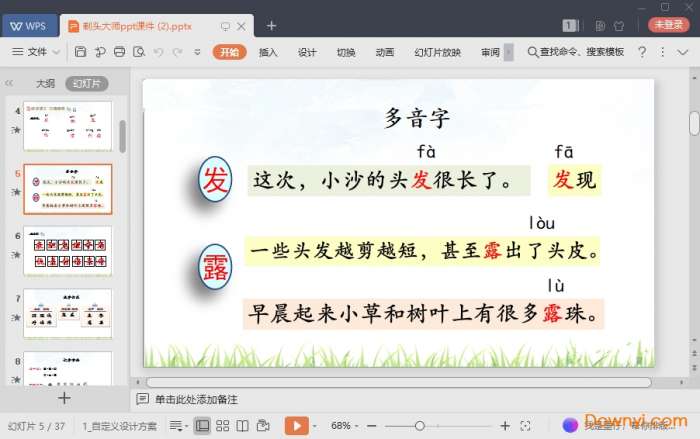Select the 设计 ribbon tab
Image resolution: width=700 pixels, height=439 pixels.
point(307,52)
